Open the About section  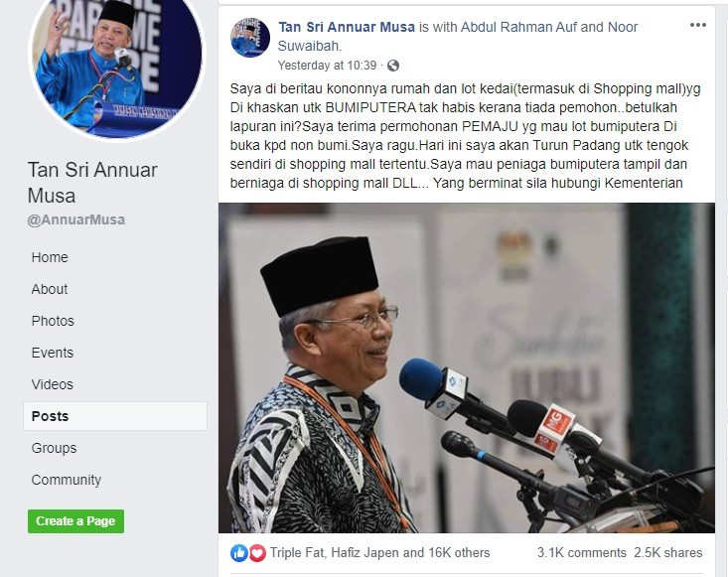tap(50, 289)
